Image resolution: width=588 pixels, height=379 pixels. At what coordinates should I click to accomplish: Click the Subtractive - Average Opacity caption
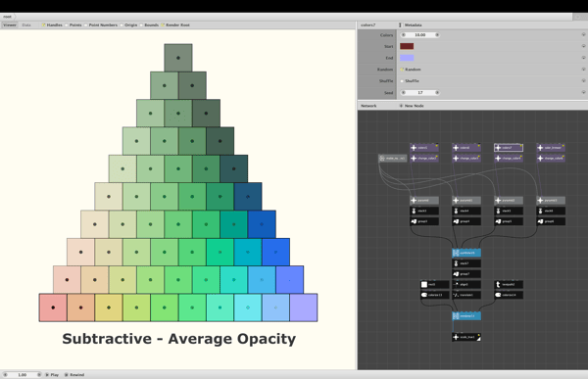pyautogui.click(x=179, y=339)
